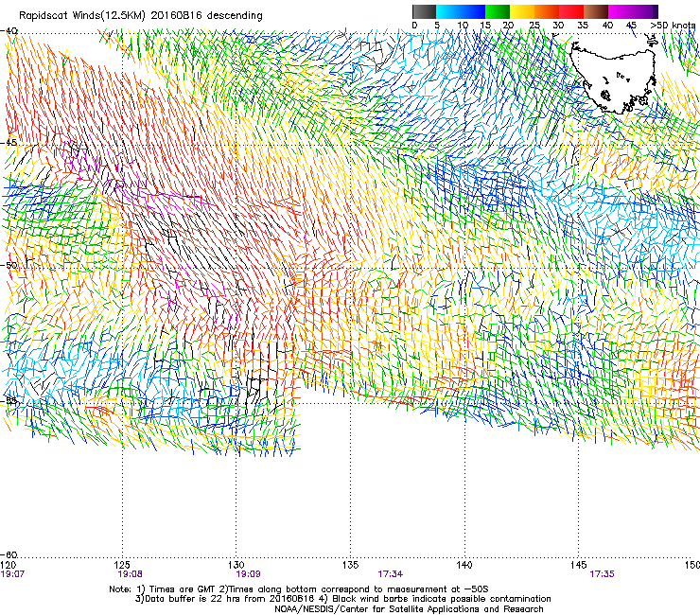Choose the brown 35-40 knot legend band
This screenshot has height=615, width=700.
596,11
